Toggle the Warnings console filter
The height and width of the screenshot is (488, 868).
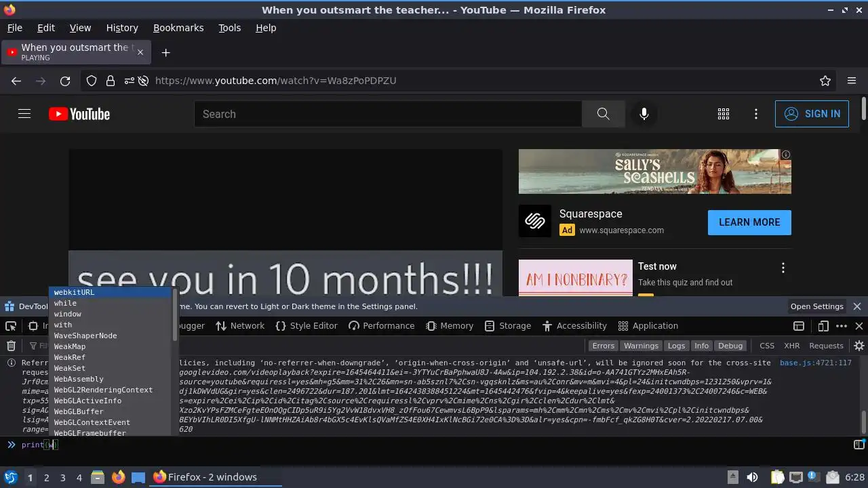[x=641, y=346]
